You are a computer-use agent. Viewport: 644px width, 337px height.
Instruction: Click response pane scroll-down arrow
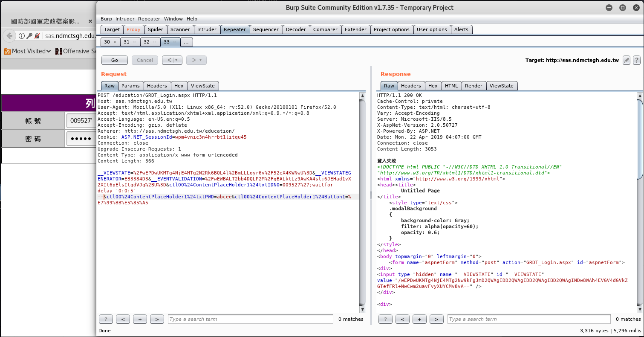640,309
